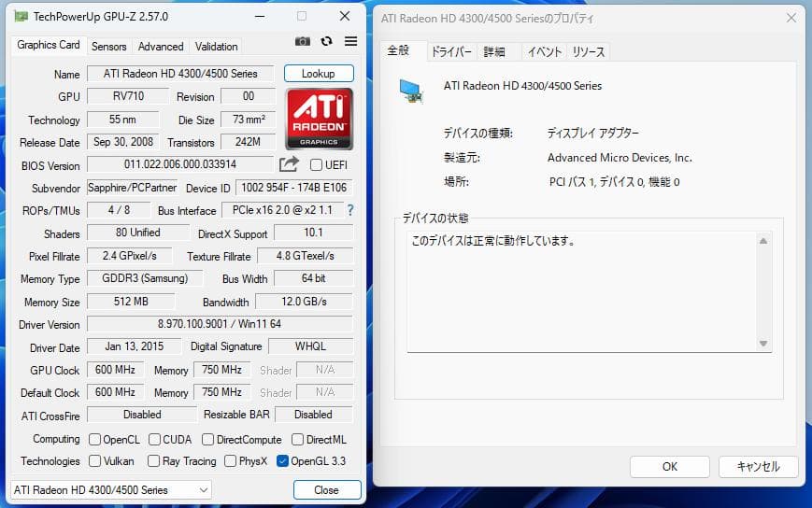The height and width of the screenshot is (508, 812).
Task: Click the DirectX Support 10.1 field
Action: coord(313,233)
